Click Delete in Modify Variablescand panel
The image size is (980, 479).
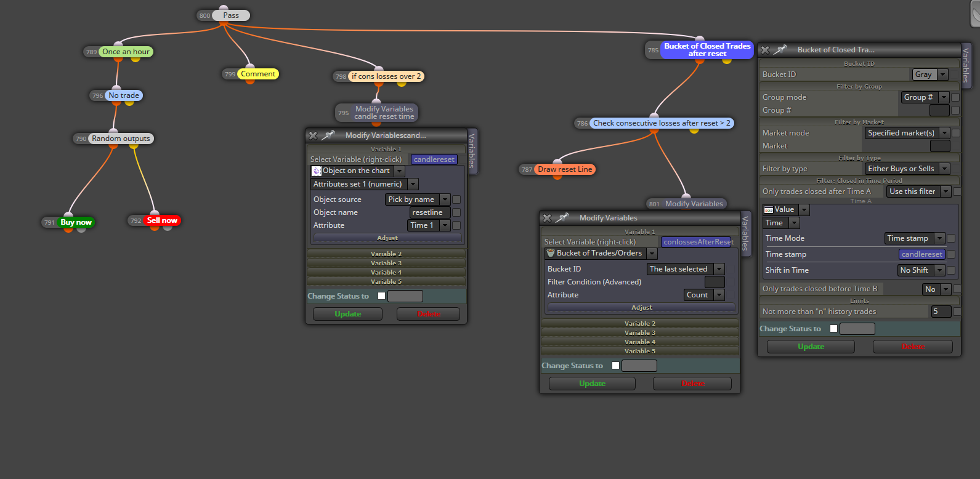pyautogui.click(x=429, y=314)
